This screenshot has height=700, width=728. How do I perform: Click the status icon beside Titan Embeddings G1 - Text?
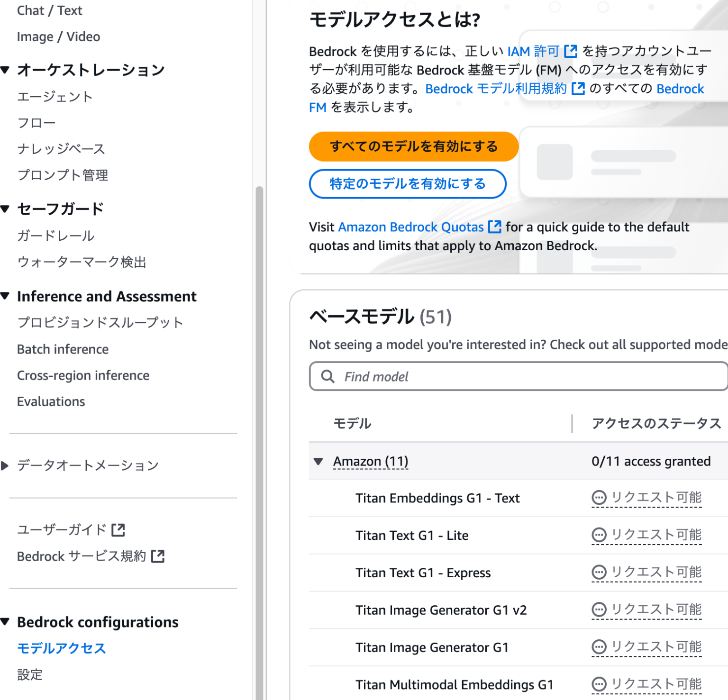point(599,498)
